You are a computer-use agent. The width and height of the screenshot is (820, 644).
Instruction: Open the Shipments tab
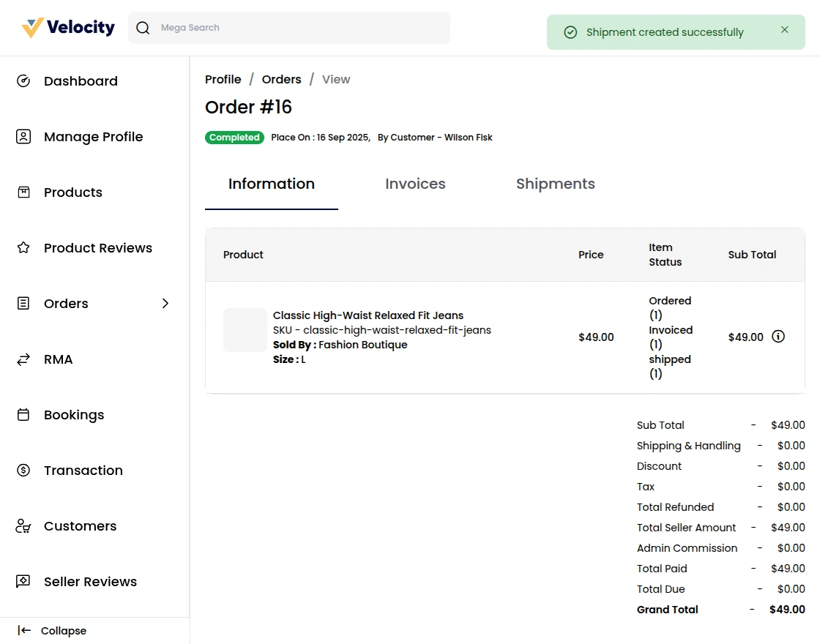(x=555, y=184)
